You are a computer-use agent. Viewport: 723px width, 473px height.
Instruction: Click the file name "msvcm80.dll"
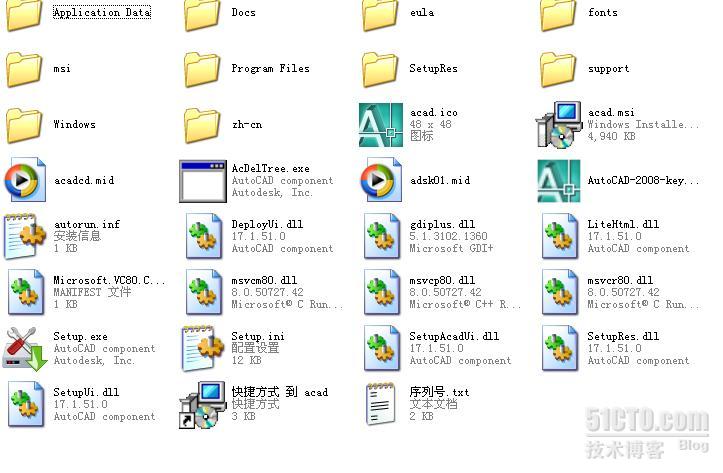click(264, 280)
